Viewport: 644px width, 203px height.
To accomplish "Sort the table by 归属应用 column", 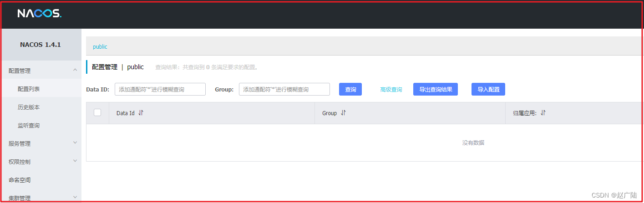I will point(543,113).
